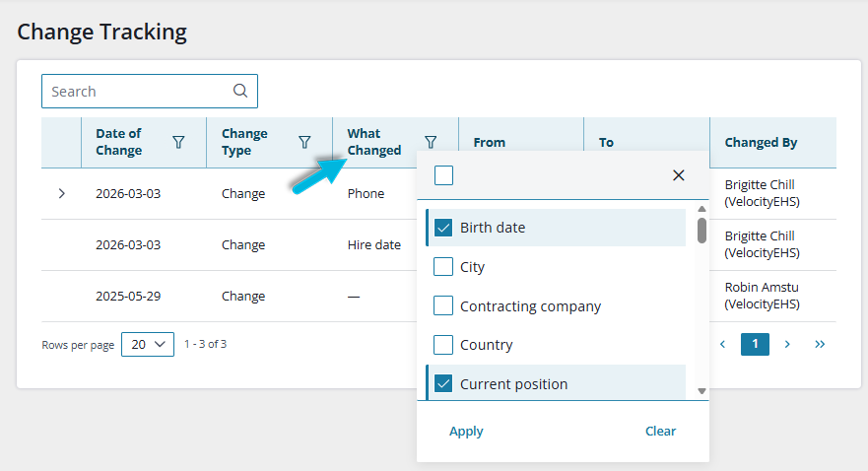Apply the selected filters
868x471 pixels.
(466, 431)
